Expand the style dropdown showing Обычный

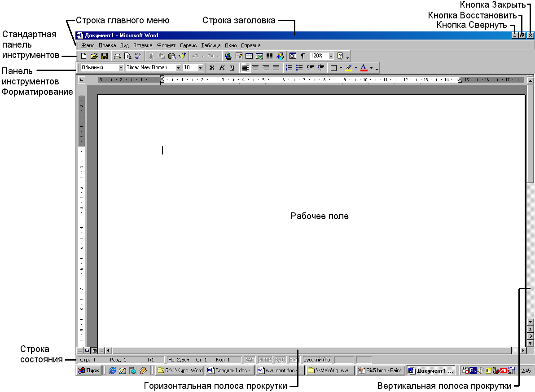click(121, 68)
